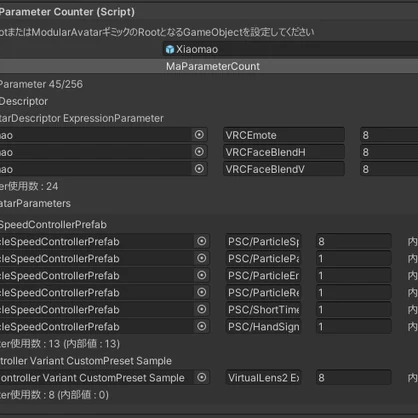Click the PSC/ParticleEr name field

(263, 275)
